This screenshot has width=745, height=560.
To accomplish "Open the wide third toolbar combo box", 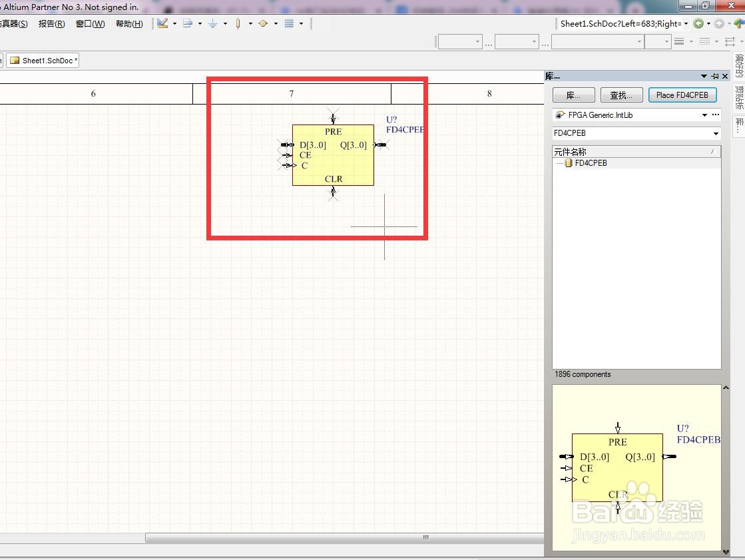I will pos(640,42).
